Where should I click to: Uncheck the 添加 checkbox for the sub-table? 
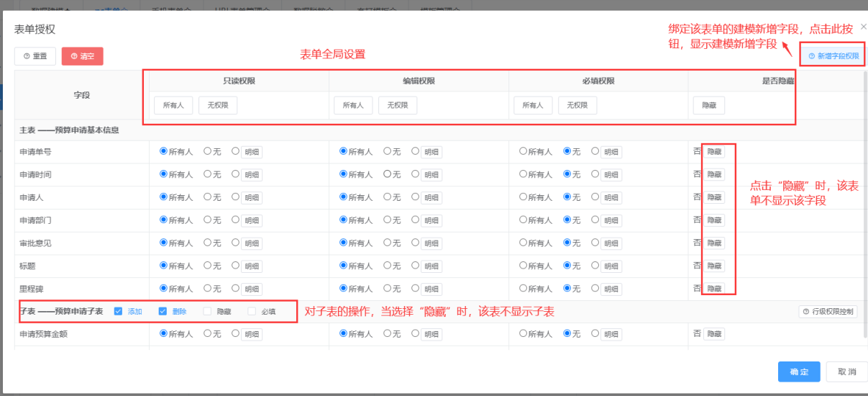pyautogui.click(x=119, y=312)
